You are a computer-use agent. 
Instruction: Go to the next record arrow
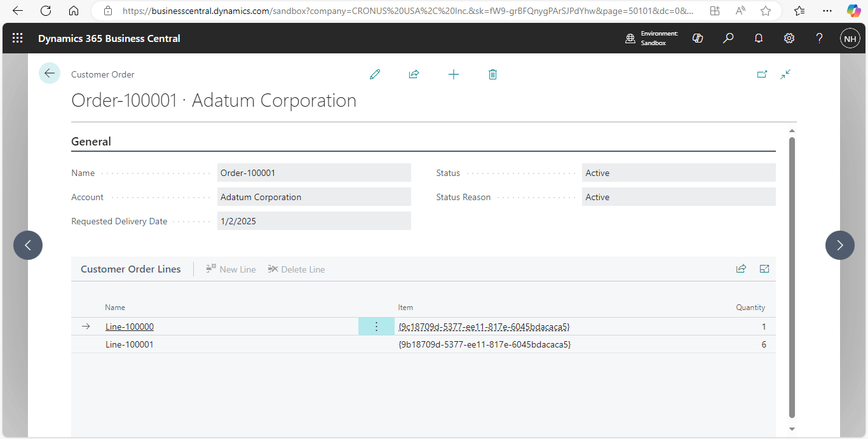point(839,245)
